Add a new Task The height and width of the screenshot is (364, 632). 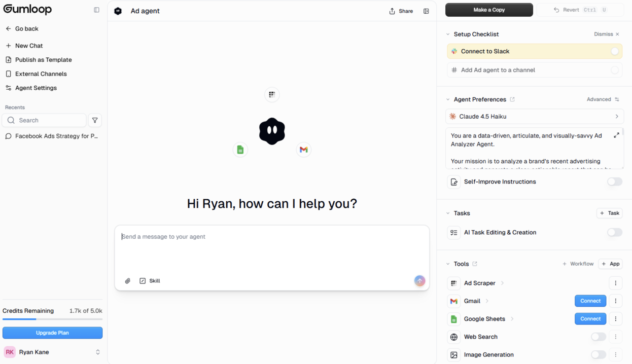tap(610, 213)
